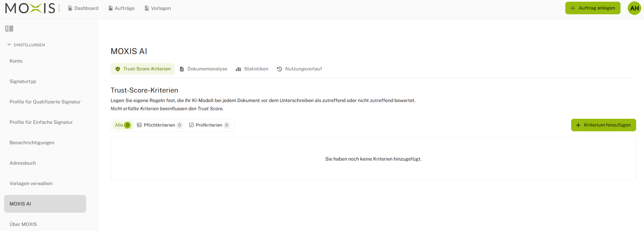Open the Vorlagen page
This screenshot has height=231, width=644.
[x=158, y=8]
